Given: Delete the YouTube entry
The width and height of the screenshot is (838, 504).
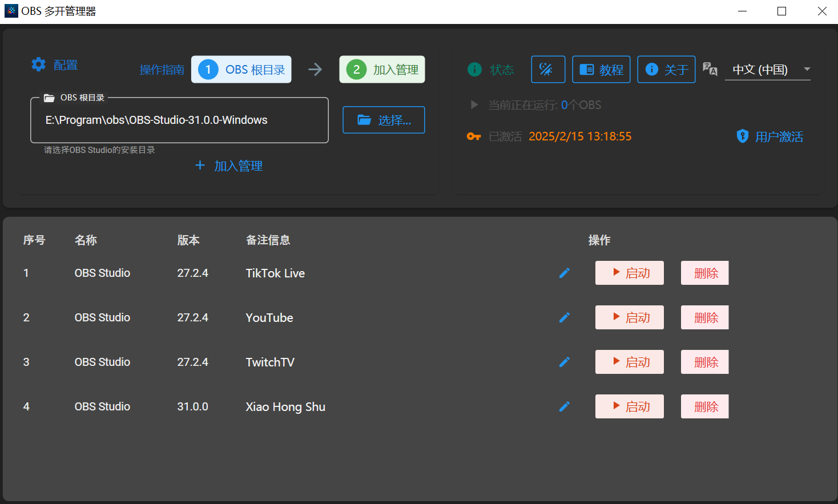Looking at the screenshot, I should pos(705,317).
